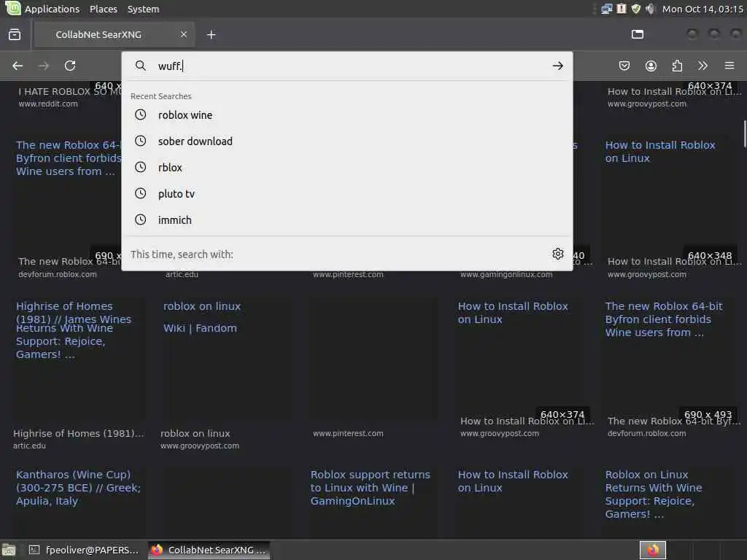Viewport: 747px width, 560px height.
Task: Open 'Wiki | Fandom' link
Action: tap(200, 328)
